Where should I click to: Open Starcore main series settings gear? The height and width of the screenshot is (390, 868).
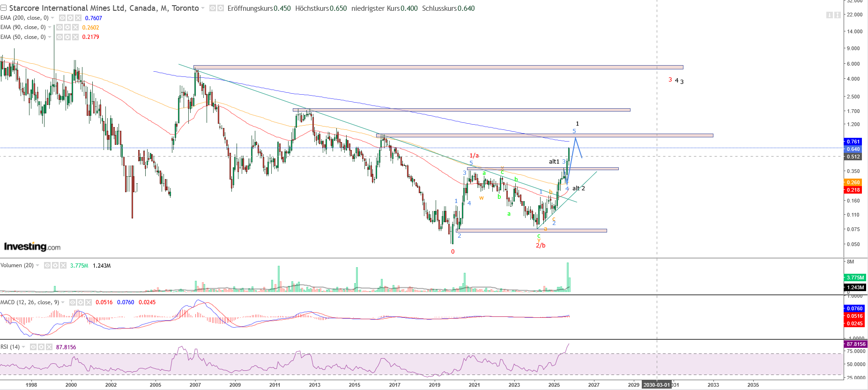click(x=221, y=8)
